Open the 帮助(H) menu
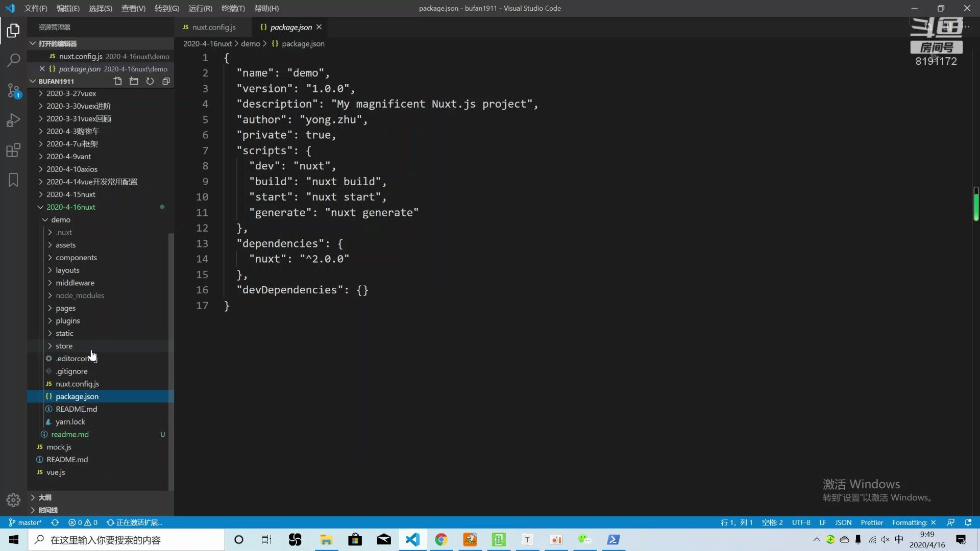The image size is (980, 551). [x=266, y=8]
